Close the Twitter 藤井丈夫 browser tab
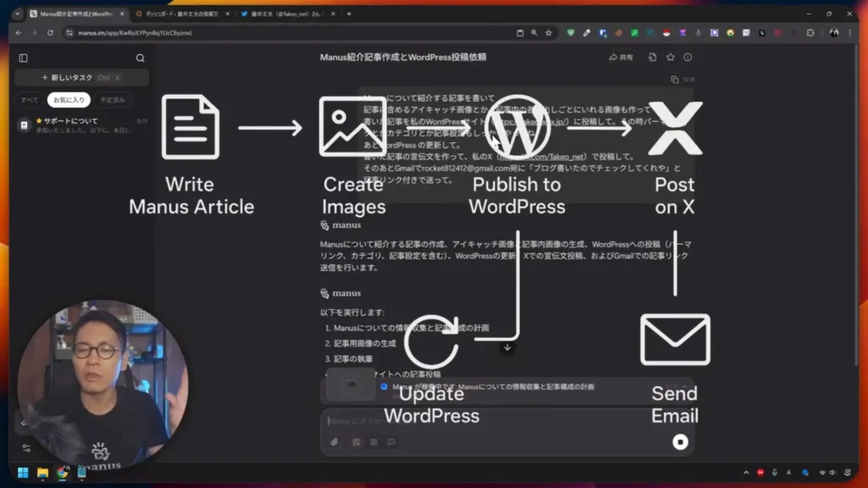868x488 pixels. tap(332, 14)
